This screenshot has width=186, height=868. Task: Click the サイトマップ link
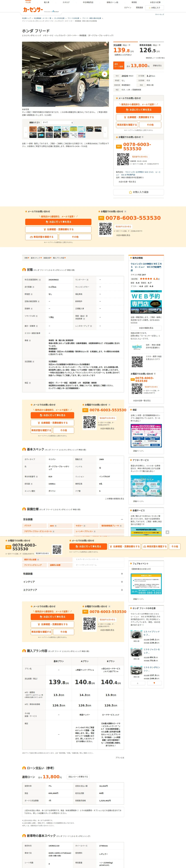[160, 14]
